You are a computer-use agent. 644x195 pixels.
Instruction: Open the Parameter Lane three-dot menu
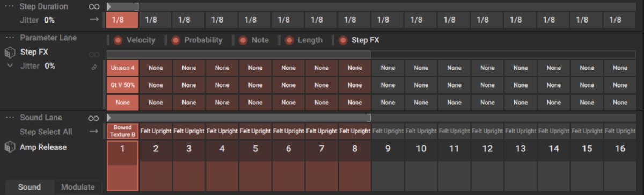click(x=10, y=38)
